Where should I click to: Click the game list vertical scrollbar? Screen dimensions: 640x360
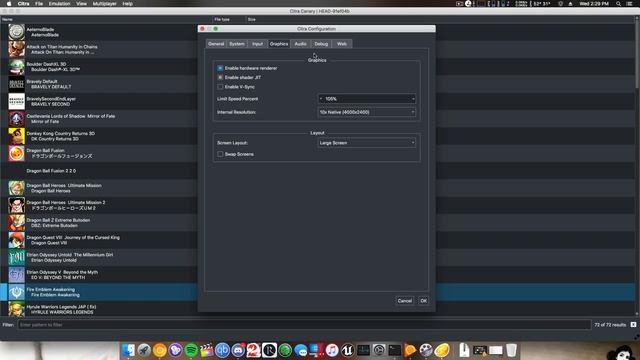coord(637,55)
